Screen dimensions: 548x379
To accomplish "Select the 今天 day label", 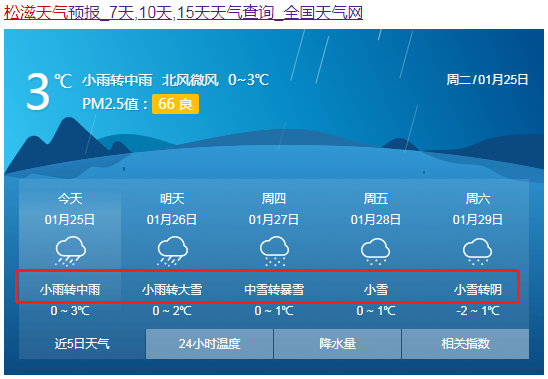I will tap(70, 199).
